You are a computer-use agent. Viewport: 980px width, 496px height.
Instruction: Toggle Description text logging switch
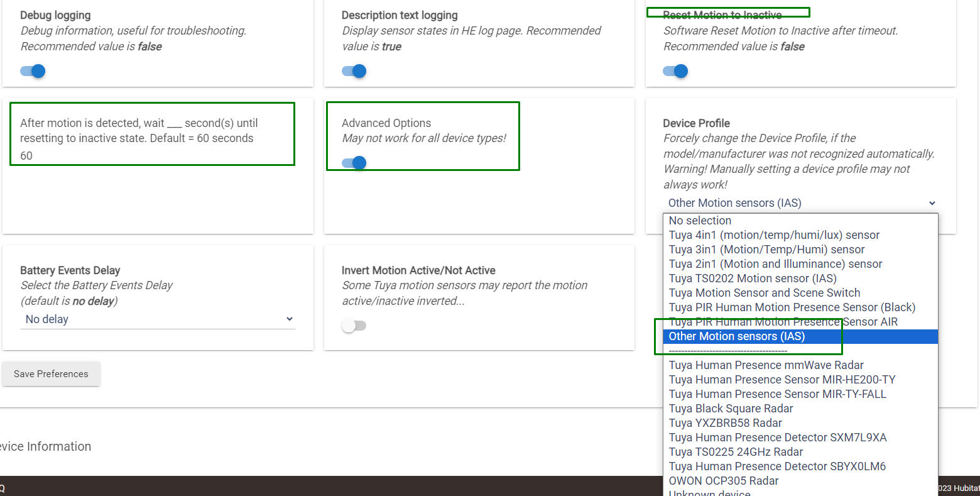point(354,71)
